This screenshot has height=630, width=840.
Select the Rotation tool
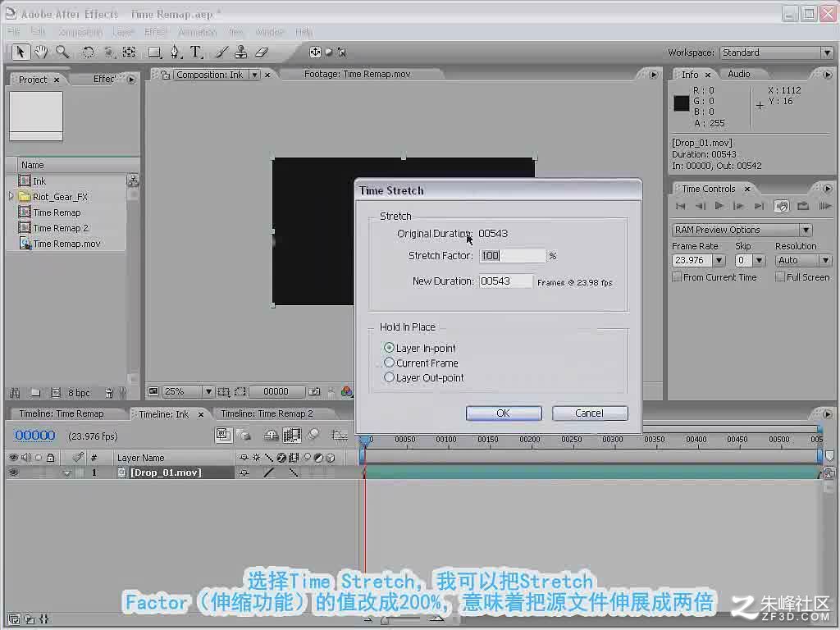(88, 52)
